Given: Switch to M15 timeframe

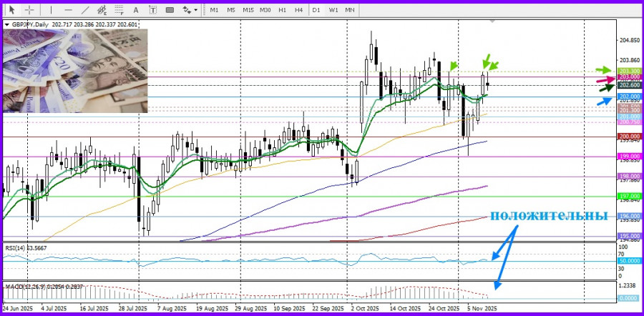Looking at the screenshot, I should pyautogui.click(x=248, y=10).
